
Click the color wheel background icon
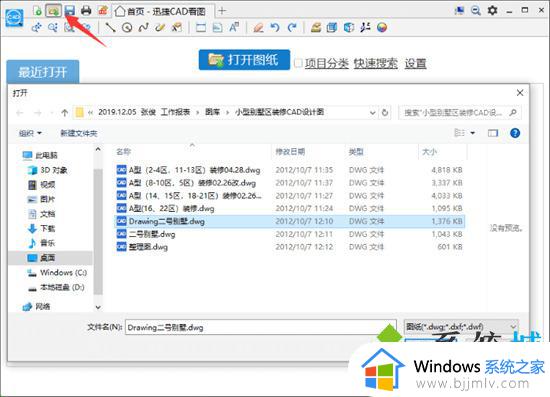[x=382, y=27]
